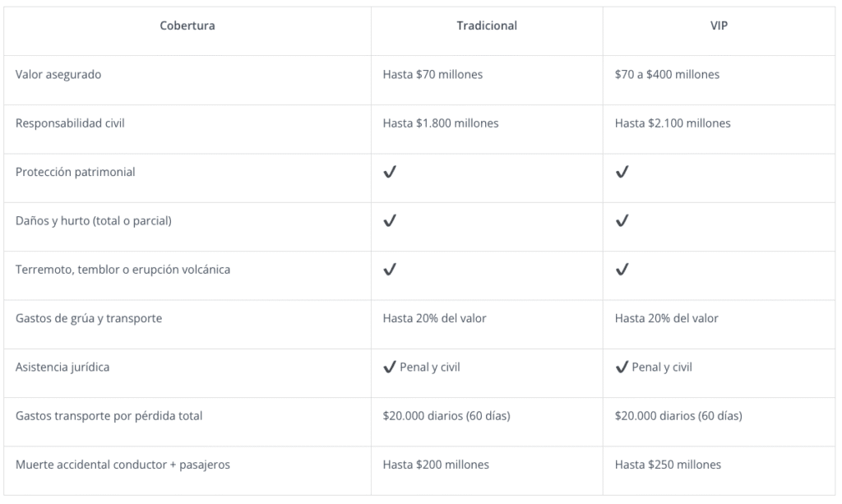
Task: Click Tradicional checkmark beside Penal y civil
Action: [x=389, y=368]
